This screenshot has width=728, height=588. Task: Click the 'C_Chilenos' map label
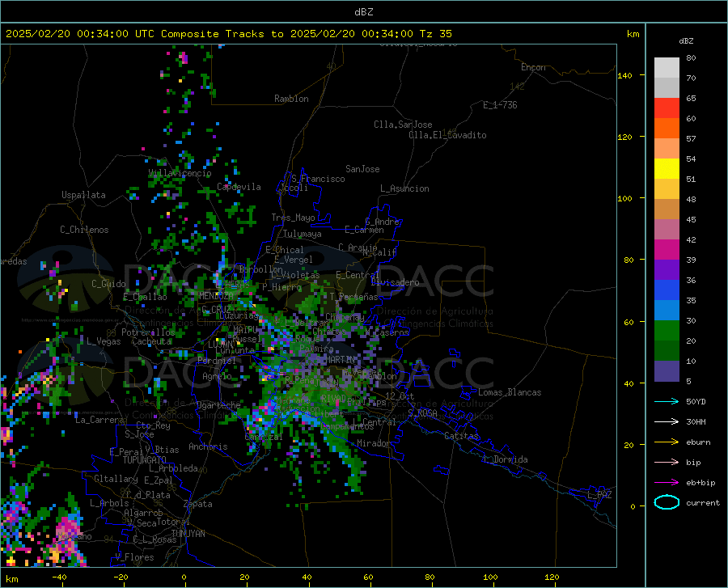84,230
